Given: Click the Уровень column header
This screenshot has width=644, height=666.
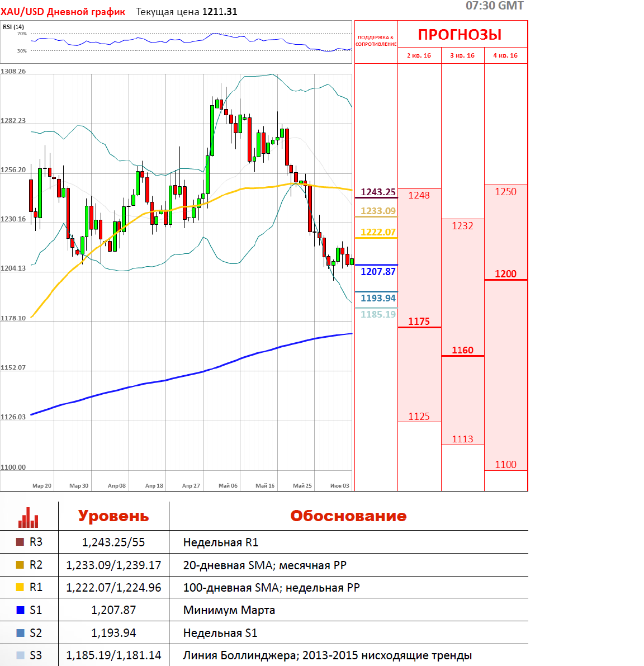Looking at the screenshot, I should click(113, 516).
